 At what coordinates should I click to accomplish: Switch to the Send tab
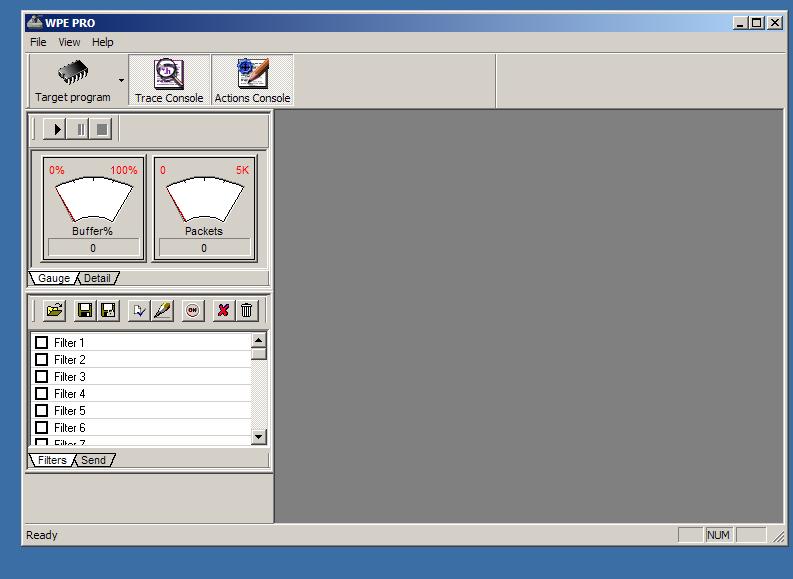click(93, 460)
